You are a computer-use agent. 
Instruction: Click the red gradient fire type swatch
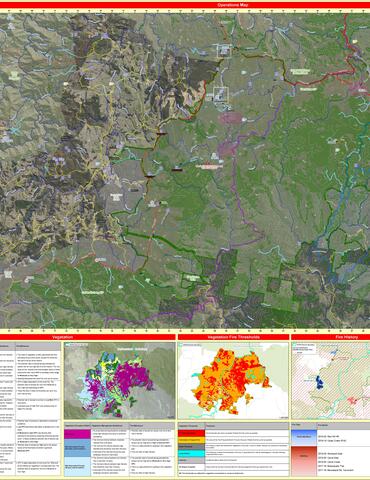(x=304, y=461)
